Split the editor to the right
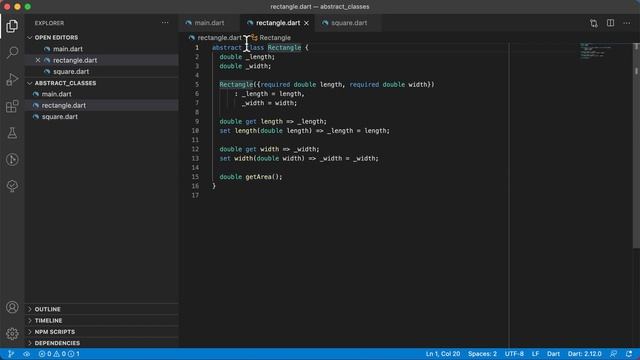Viewport: 640px width, 360px height. [610, 23]
